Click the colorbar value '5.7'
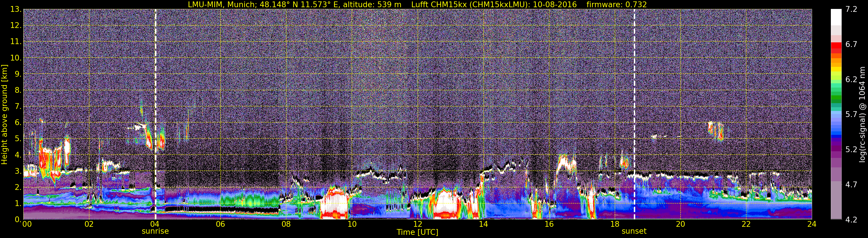 click(x=851, y=114)
